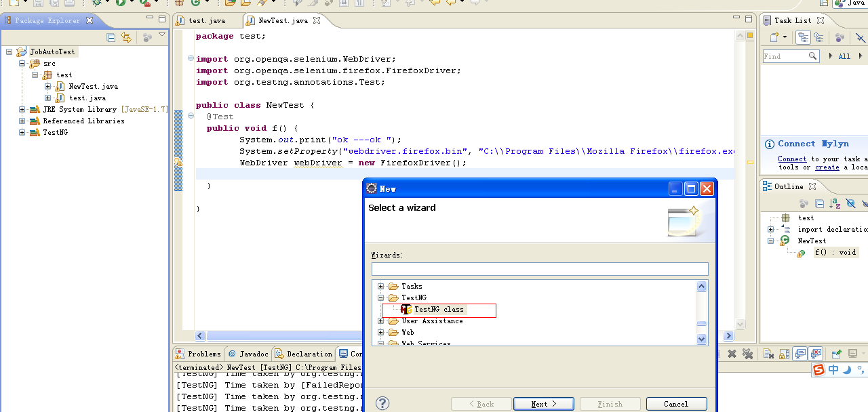Screen dimensions: 868x412
Task: Expand the TestNG library node
Action: 22,132
